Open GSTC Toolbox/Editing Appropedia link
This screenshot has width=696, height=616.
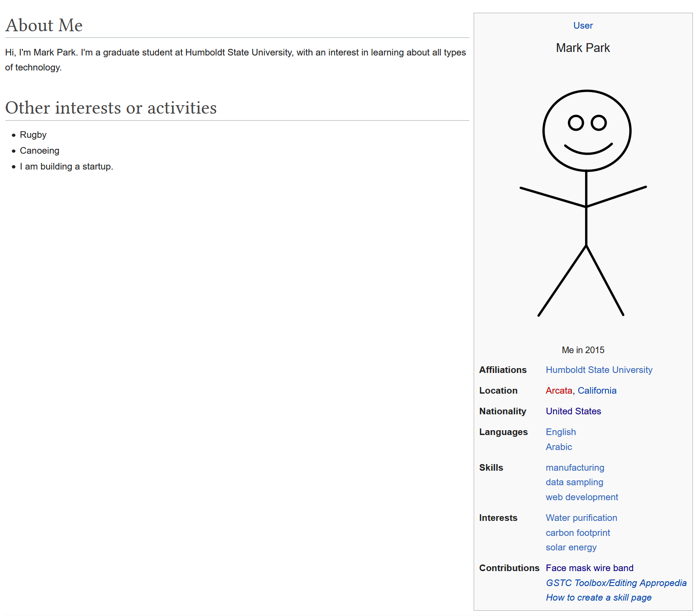click(x=616, y=583)
